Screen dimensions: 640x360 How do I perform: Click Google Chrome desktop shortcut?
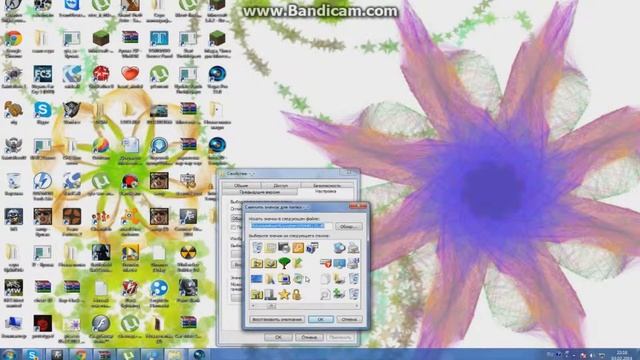(x=13, y=39)
